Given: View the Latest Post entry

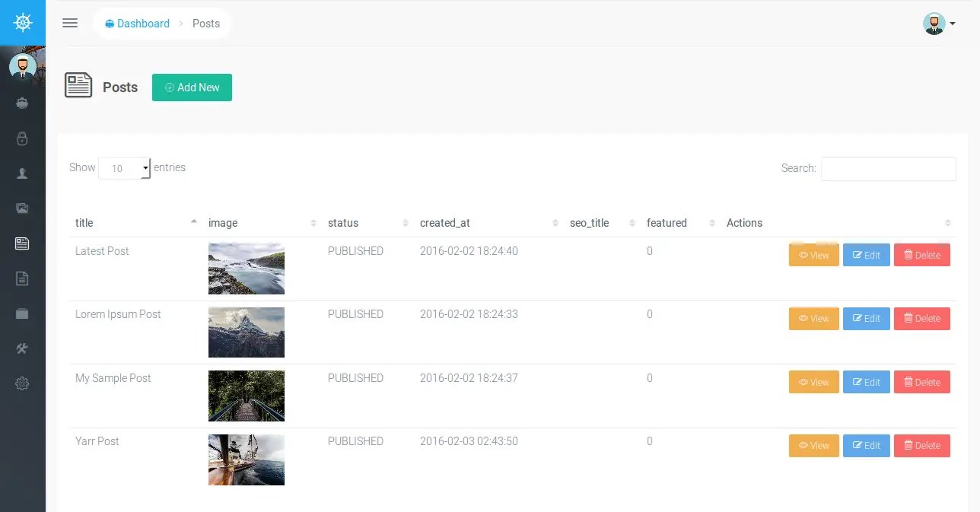Looking at the screenshot, I should pos(813,256).
